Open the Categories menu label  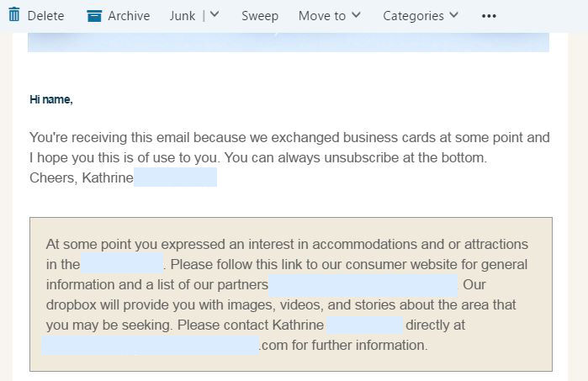pos(413,16)
